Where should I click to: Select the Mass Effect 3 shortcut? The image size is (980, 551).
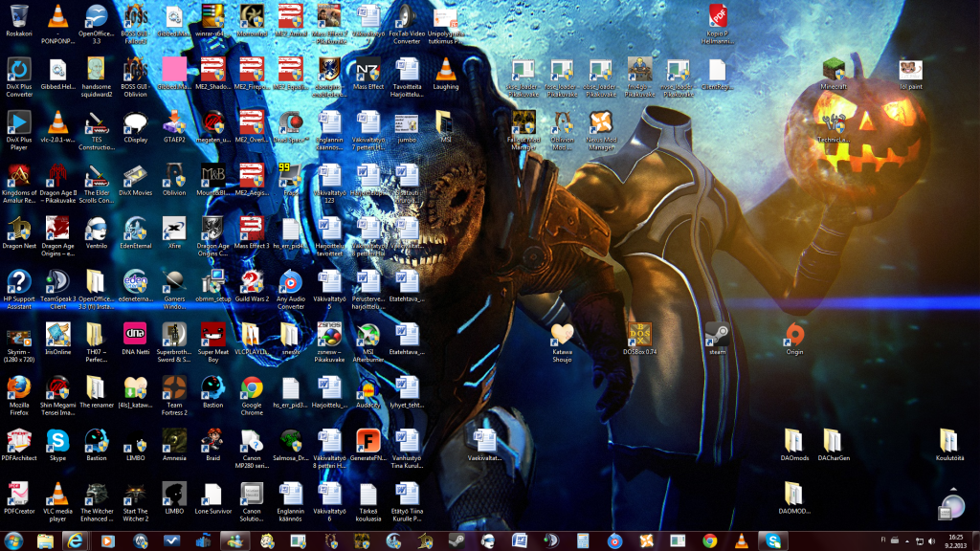click(252, 230)
